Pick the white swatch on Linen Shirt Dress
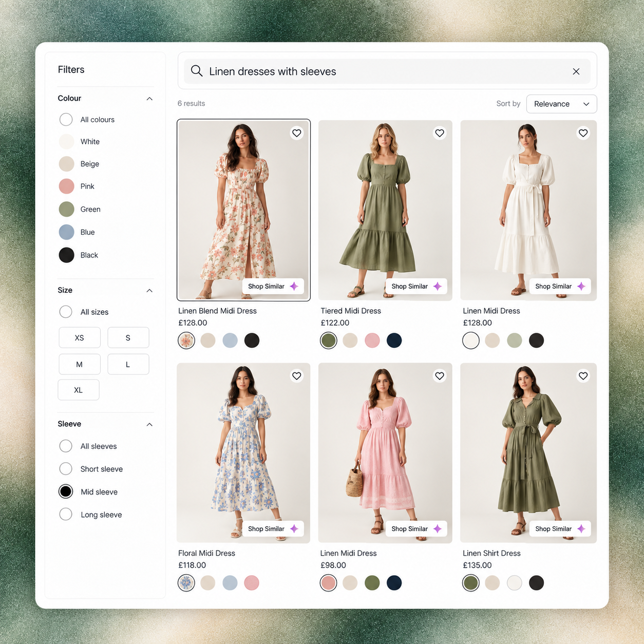The height and width of the screenshot is (644, 644). (515, 582)
